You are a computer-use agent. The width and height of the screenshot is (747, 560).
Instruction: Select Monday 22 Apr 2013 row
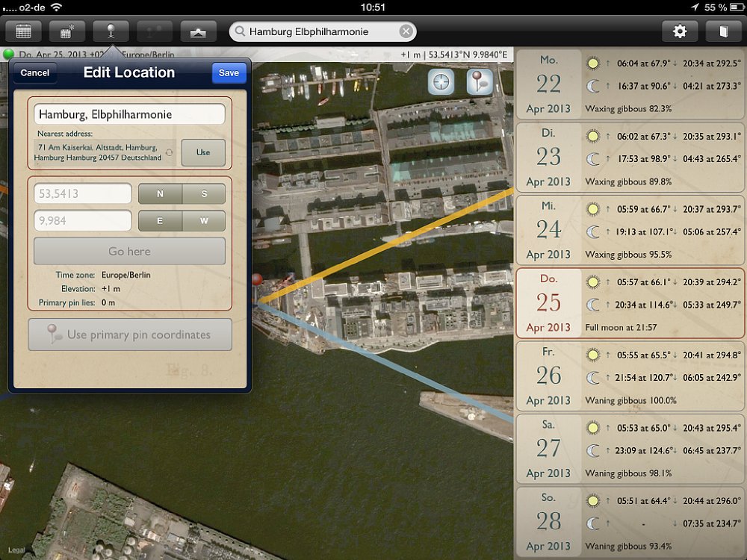click(x=629, y=84)
